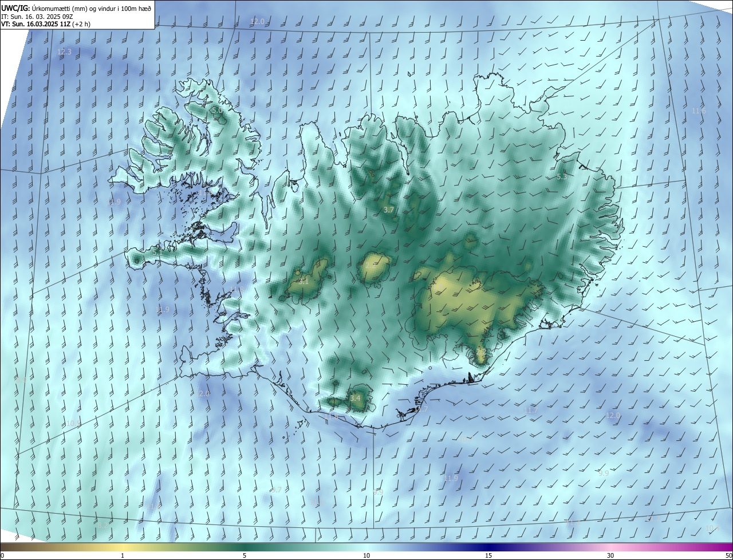Click the "3.1" value label on the glacier
The width and height of the screenshot is (733, 560).
(304, 281)
